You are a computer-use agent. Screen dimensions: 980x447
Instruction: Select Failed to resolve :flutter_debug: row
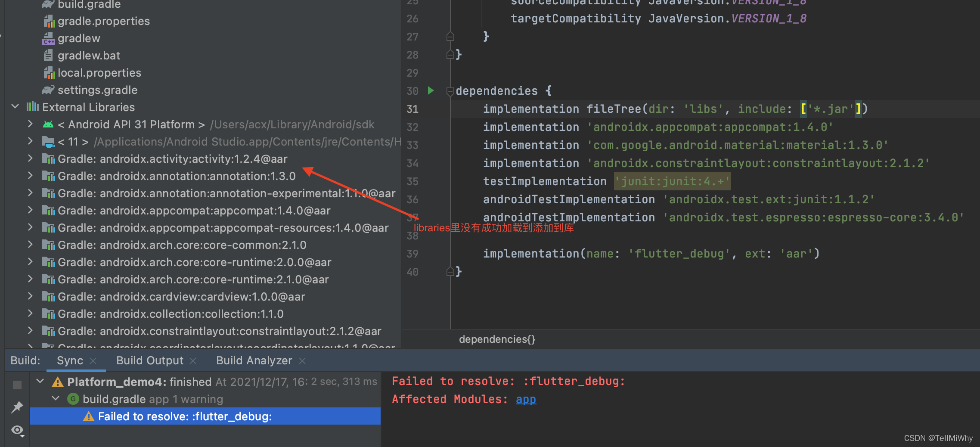(x=205, y=416)
